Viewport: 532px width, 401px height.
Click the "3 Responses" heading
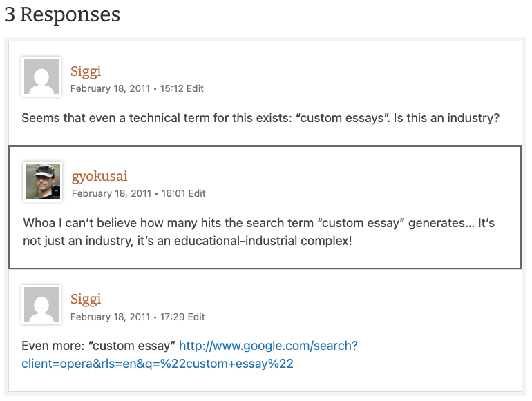62,14
